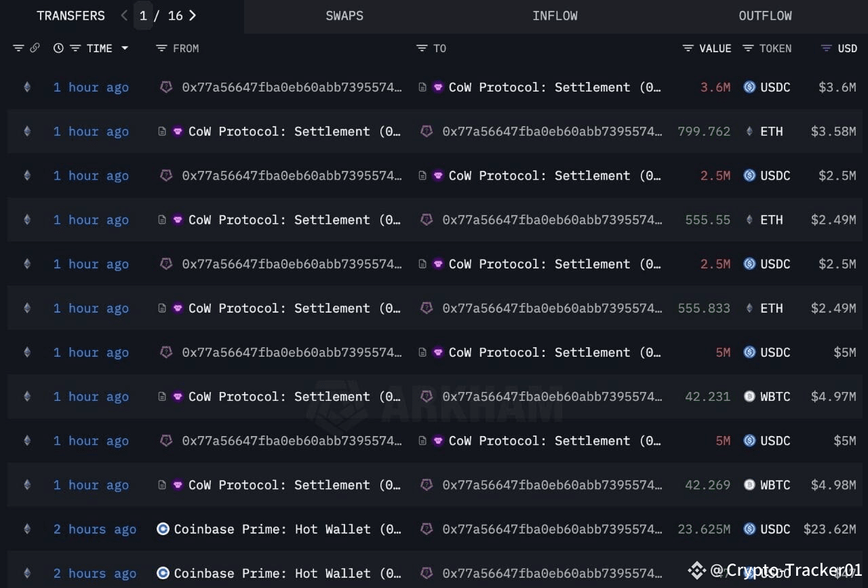Click the sender entity icon in the 3.6M row
Screen dimensions: 868x588
click(166, 87)
